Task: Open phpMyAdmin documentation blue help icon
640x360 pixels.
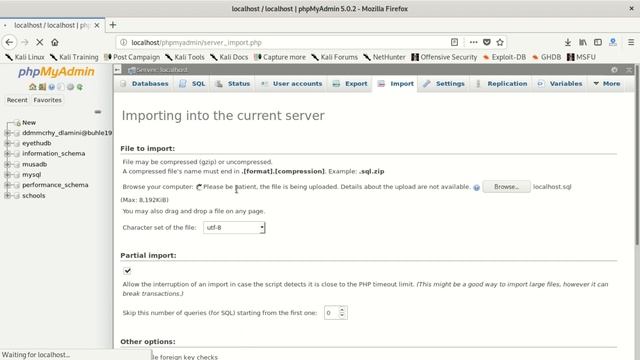Action: [51, 87]
